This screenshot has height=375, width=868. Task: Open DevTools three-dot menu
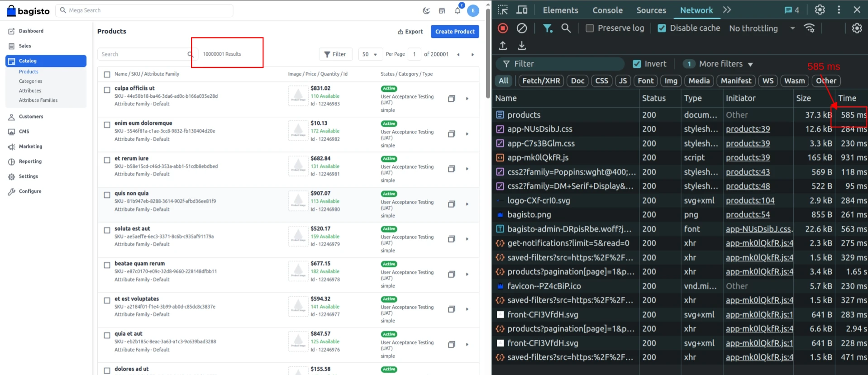(x=839, y=9)
